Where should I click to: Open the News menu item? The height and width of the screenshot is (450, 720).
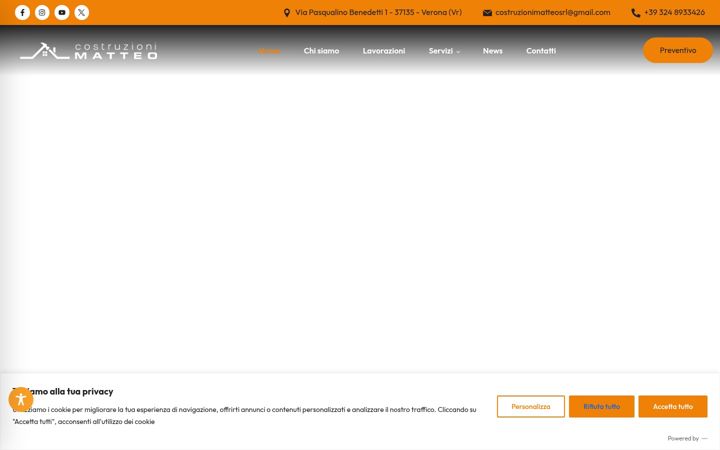[x=493, y=51]
